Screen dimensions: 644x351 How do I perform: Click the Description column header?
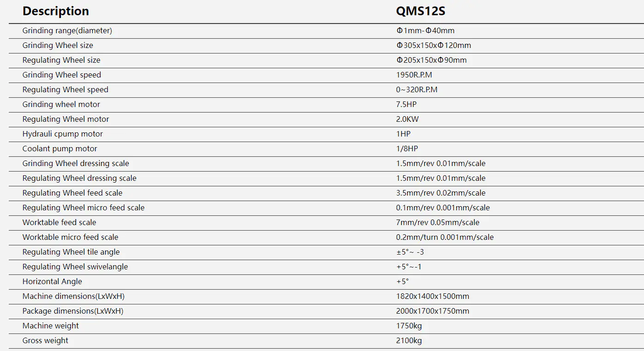point(56,11)
